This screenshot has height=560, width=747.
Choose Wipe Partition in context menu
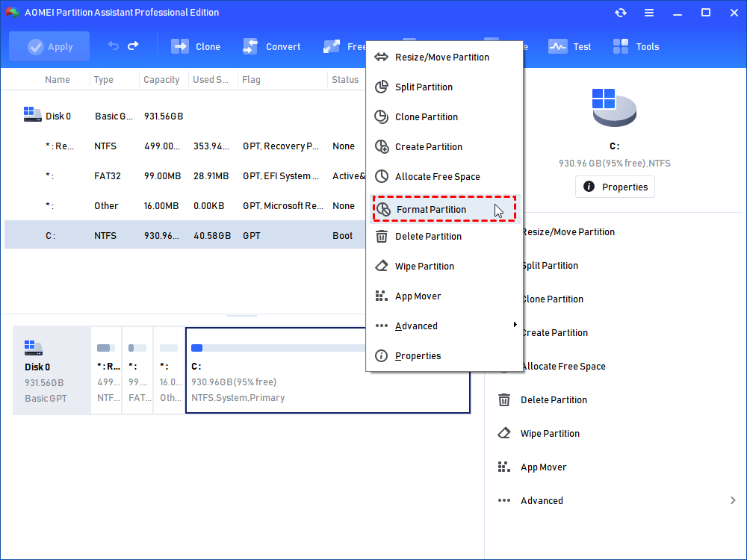(424, 267)
